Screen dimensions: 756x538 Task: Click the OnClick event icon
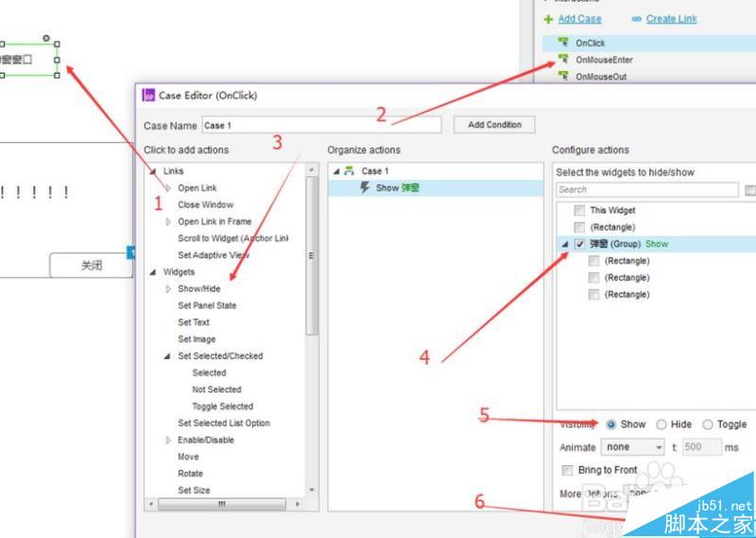563,43
